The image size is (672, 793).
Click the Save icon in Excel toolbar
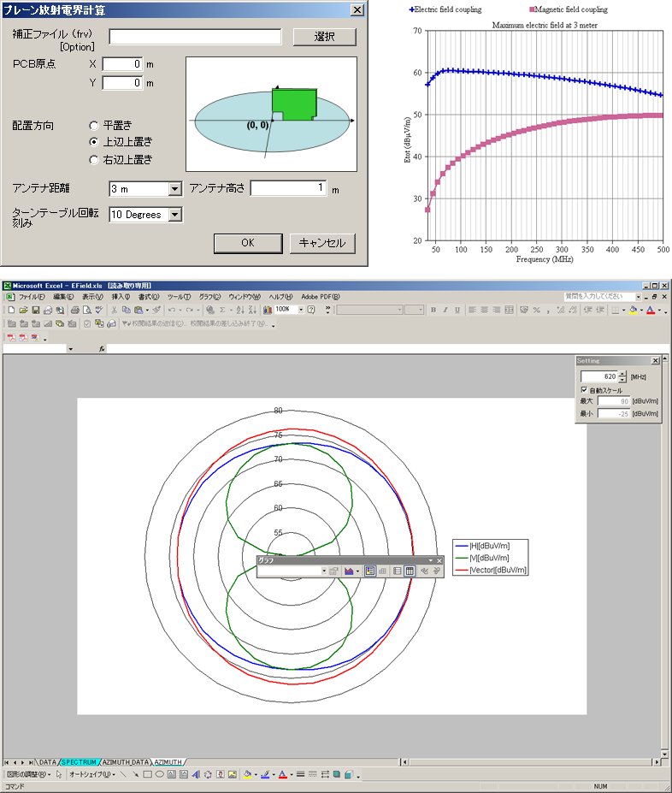pyautogui.click(x=35, y=310)
